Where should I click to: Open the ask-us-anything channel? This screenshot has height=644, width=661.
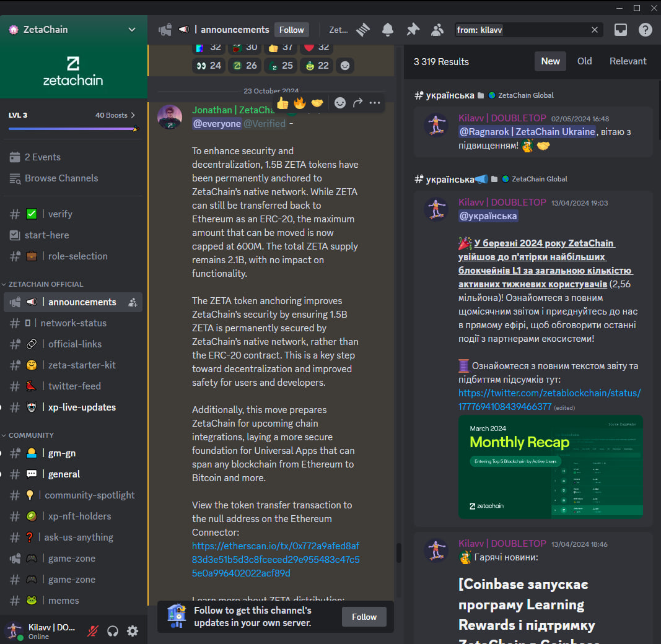pos(73,537)
